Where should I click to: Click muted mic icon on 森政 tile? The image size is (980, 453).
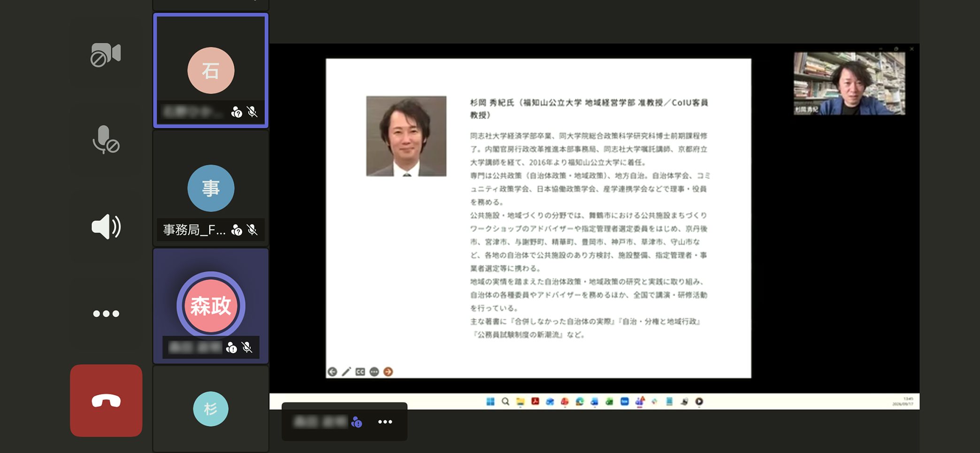click(x=247, y=347)
